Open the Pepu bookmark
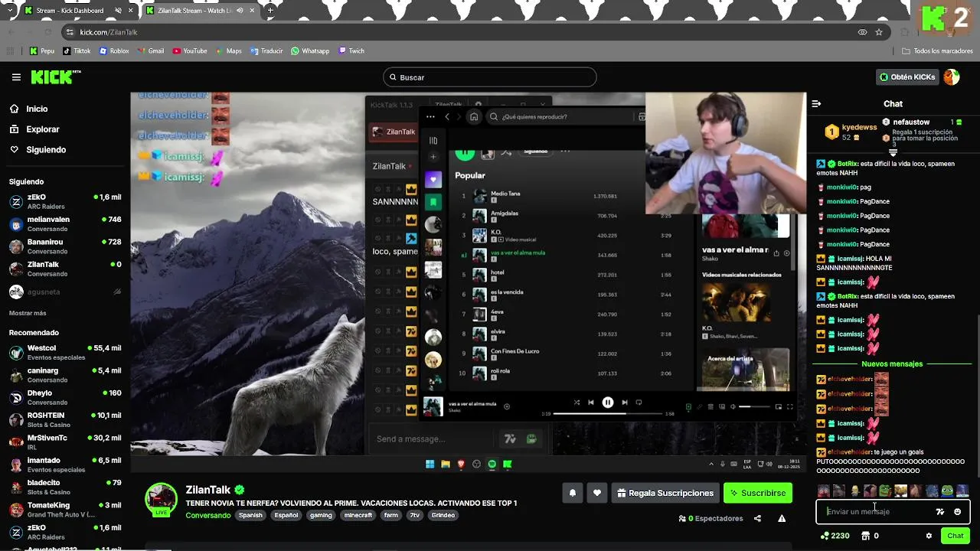 pyautogui.click(x=42, y=51)
